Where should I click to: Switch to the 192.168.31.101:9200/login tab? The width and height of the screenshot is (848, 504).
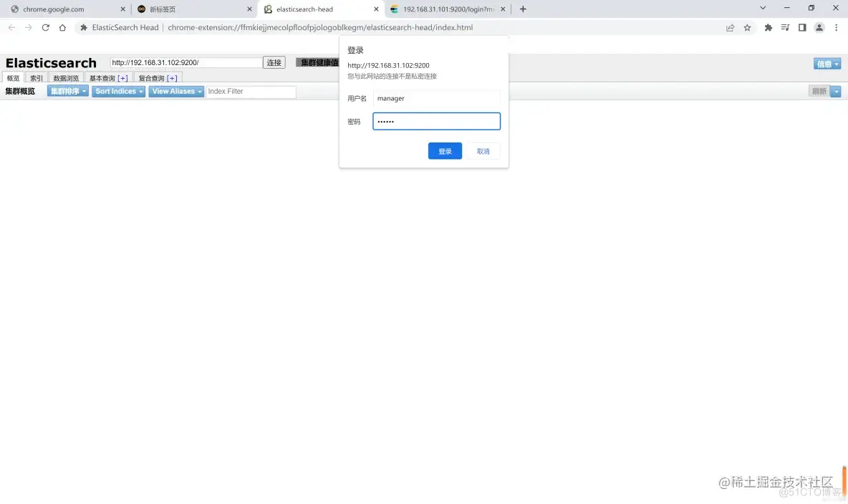tap(448, 9)
